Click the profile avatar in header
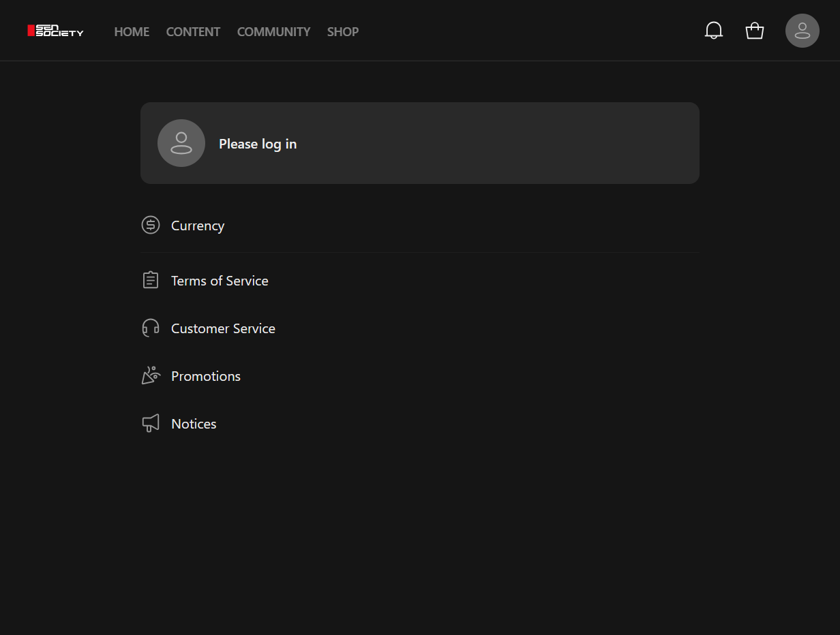Image resolution: width=840 pixels, height=635 pixels. coord(802,31)
